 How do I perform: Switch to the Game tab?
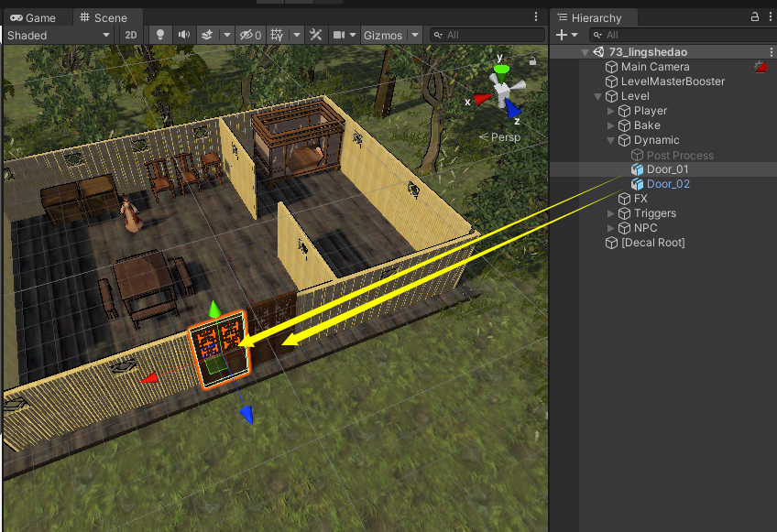(33, 17)
